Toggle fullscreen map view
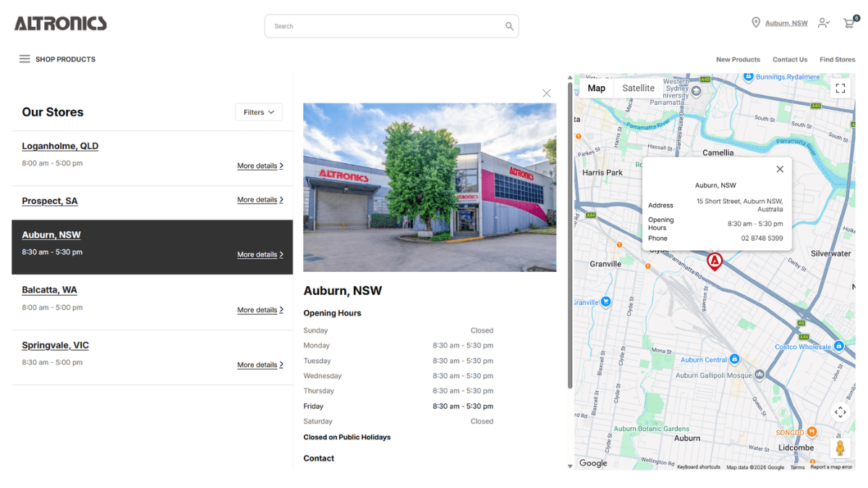868x488 pixels. [841, 88]
